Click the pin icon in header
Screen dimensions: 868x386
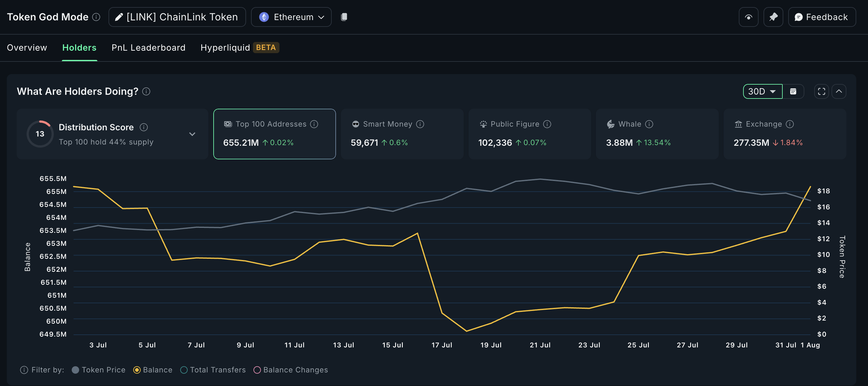[x=773, y=17]
